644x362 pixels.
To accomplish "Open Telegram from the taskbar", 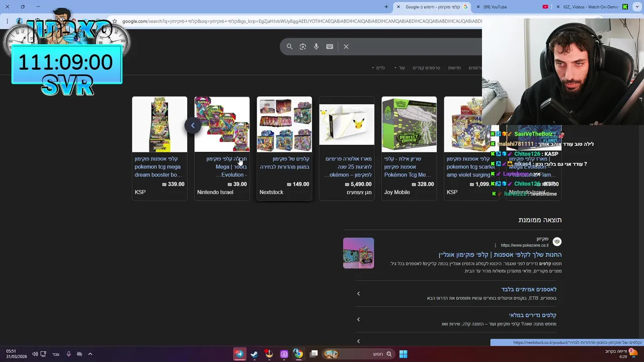I will 239,354.
